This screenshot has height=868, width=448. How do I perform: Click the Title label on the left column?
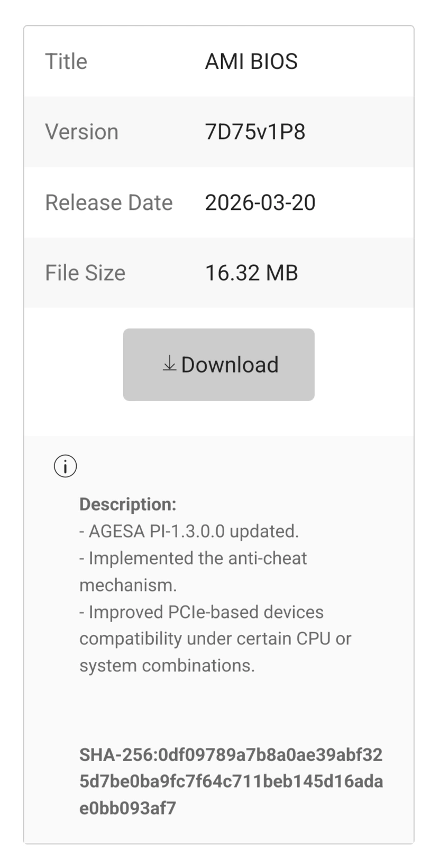pos(66,61)
